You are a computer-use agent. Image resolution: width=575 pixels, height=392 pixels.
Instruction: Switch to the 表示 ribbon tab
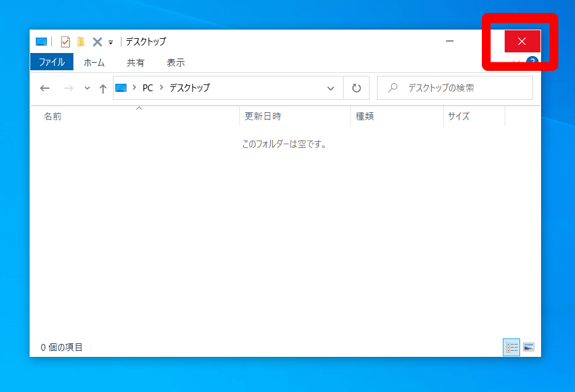click(175, 62)
